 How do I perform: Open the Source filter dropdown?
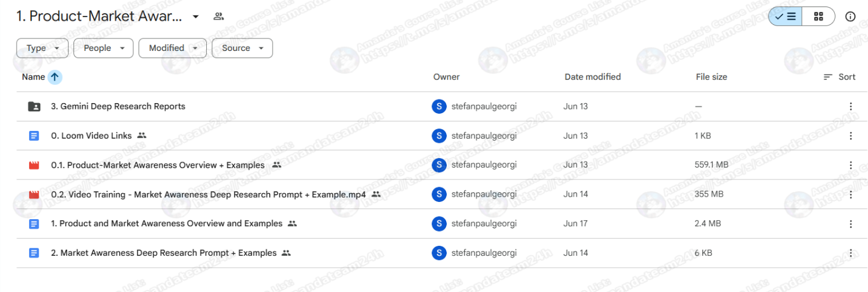tap(242, 48)
